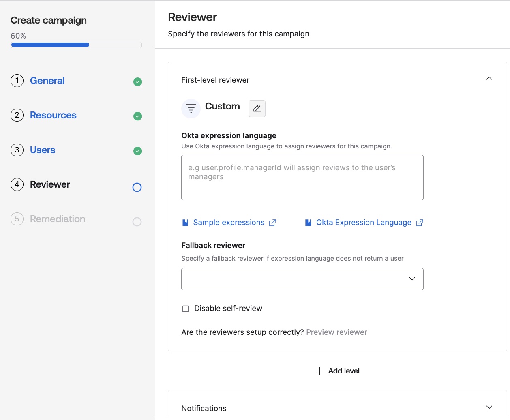This screenshot has width=510, height=420.
Task: Go to the General step
Action: coord(47,81)
